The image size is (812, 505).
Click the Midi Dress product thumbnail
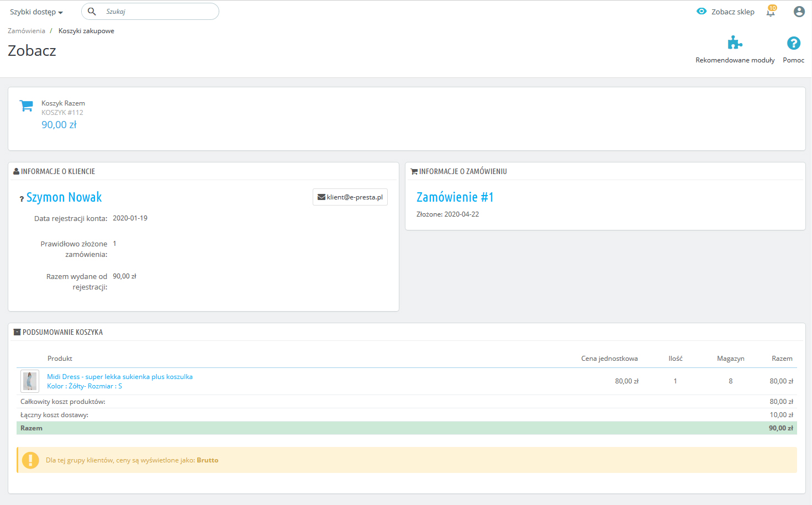tap(30, 381)
